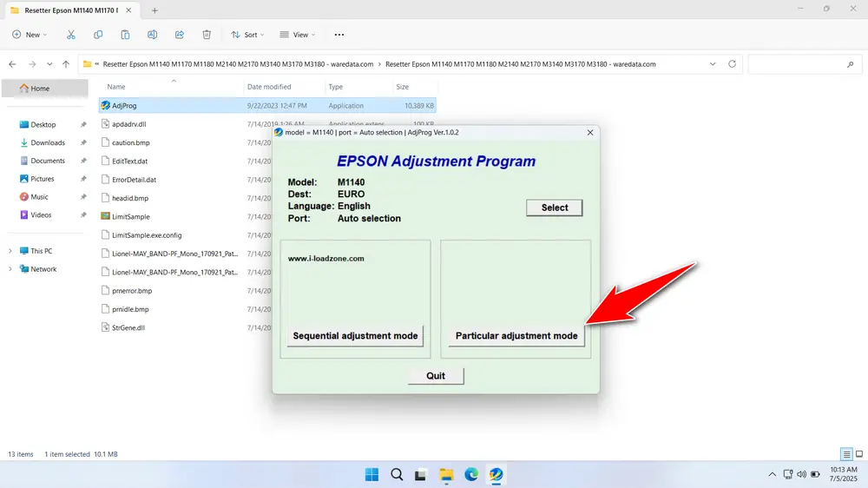Open Microsoft Edge from the taskbar
868x488 pixels.
(470, 474)
